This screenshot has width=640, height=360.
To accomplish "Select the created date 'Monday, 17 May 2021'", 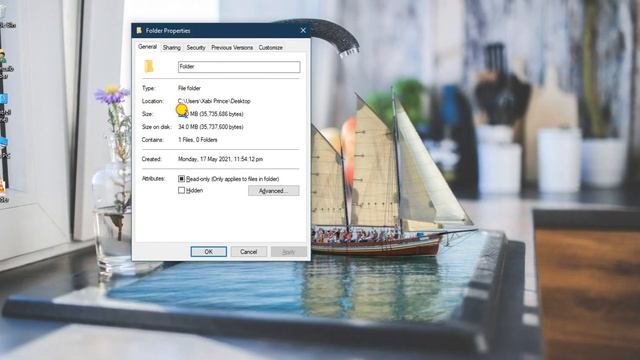I will coord(220,159).
